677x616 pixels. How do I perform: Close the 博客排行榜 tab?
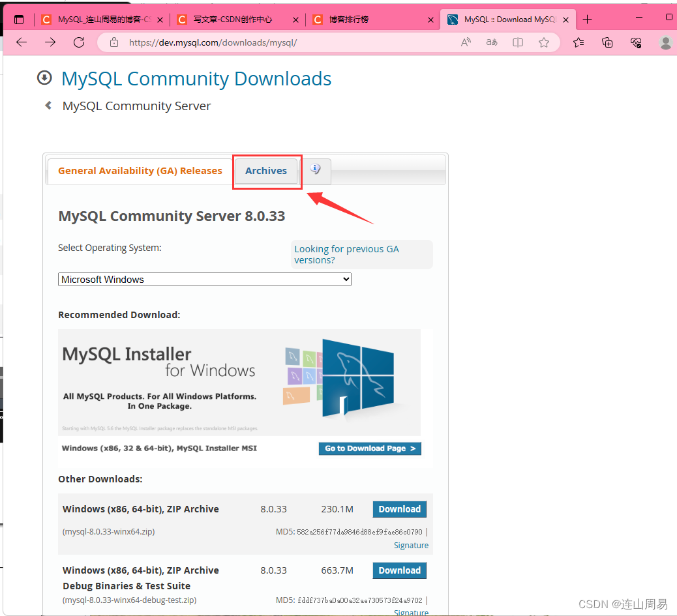point(431,20)
